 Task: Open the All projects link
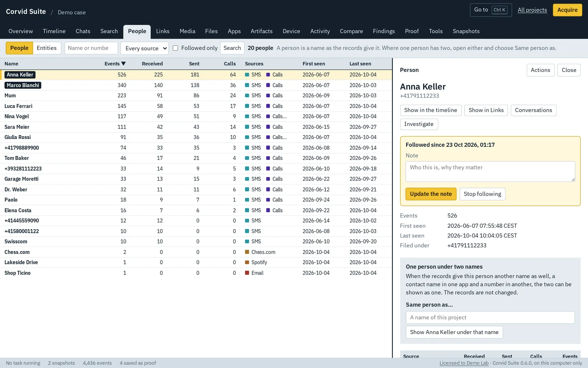point(532,10)
